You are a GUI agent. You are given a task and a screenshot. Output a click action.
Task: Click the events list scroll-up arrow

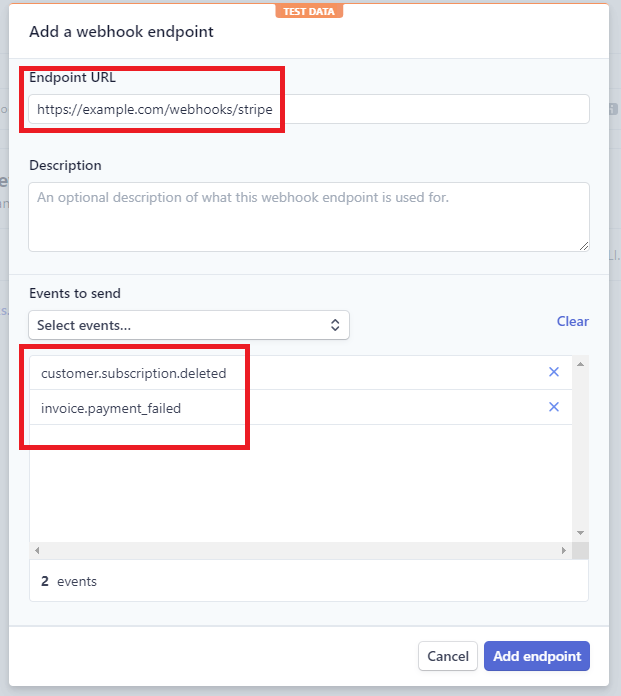[x=580, y=364]
